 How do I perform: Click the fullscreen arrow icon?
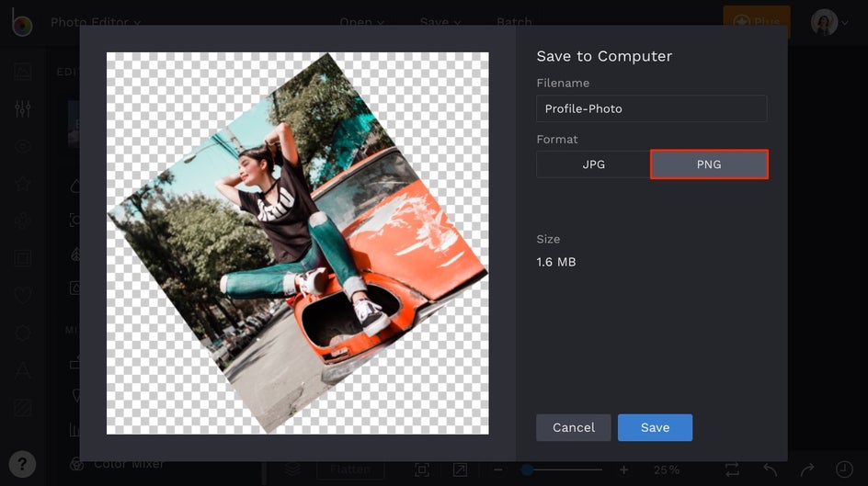click(x=460, y=470)
